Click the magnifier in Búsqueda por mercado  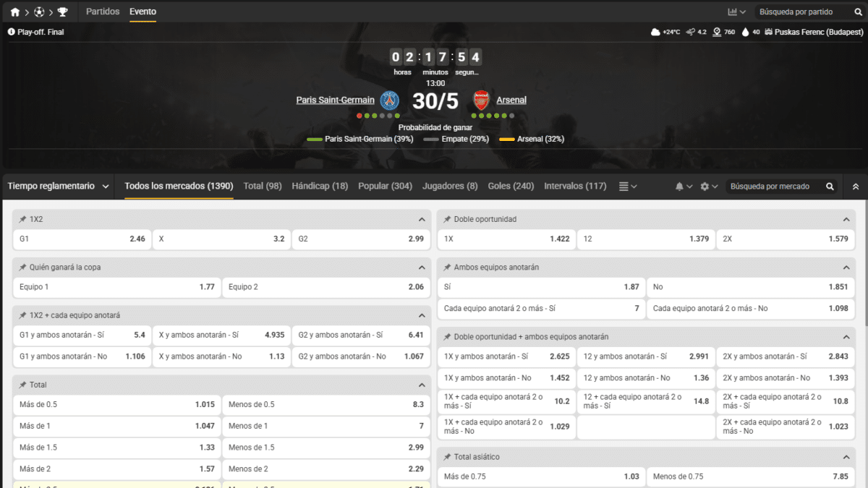(x=830, y=187)
